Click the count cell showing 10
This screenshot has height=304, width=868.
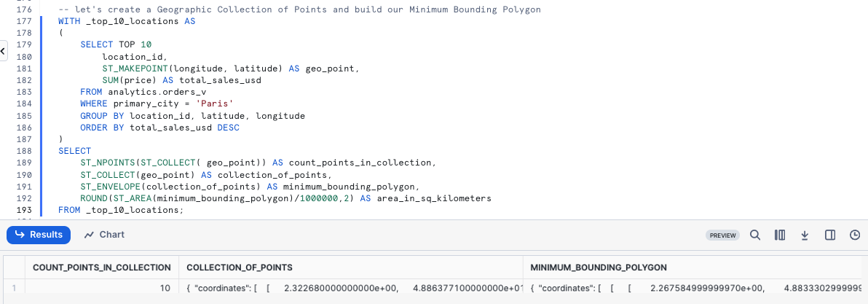point(165,289)
